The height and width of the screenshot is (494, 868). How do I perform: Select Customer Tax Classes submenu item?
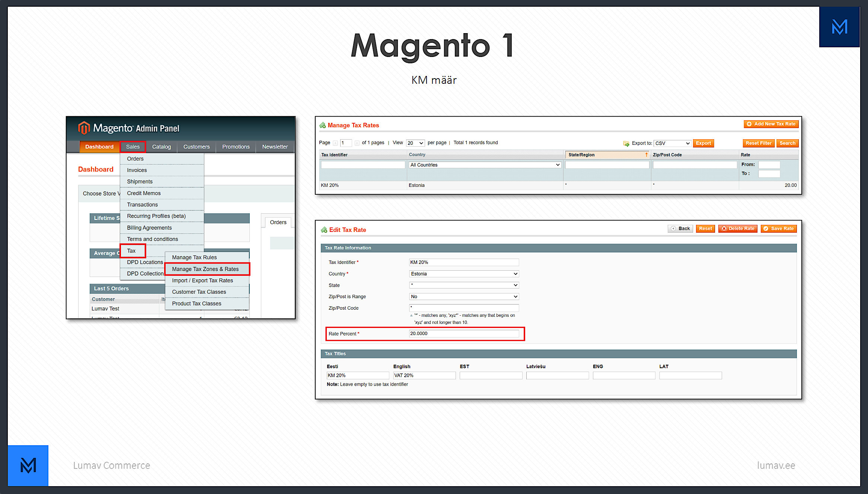[x=207, y=292]
